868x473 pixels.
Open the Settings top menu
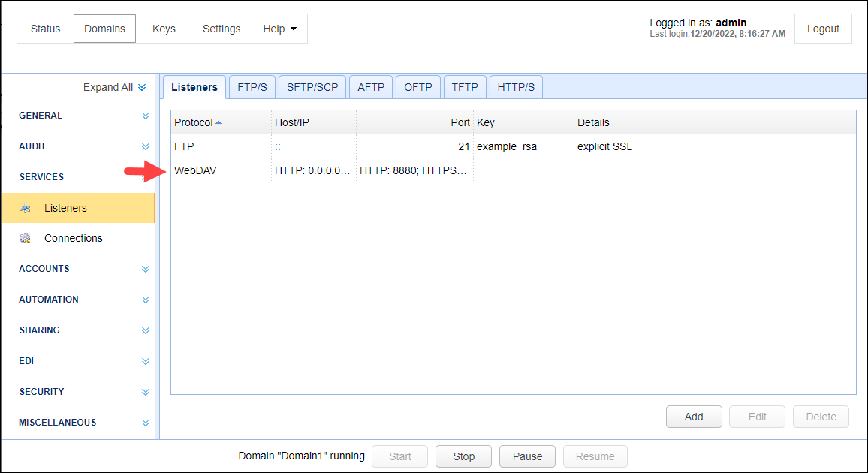222,29
